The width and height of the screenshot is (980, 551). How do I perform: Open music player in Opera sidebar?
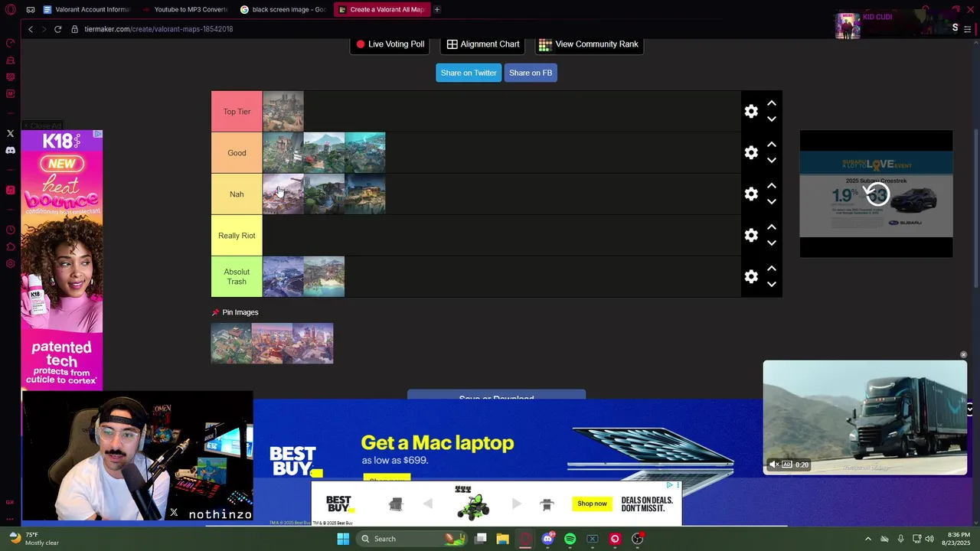coord(11,190)
